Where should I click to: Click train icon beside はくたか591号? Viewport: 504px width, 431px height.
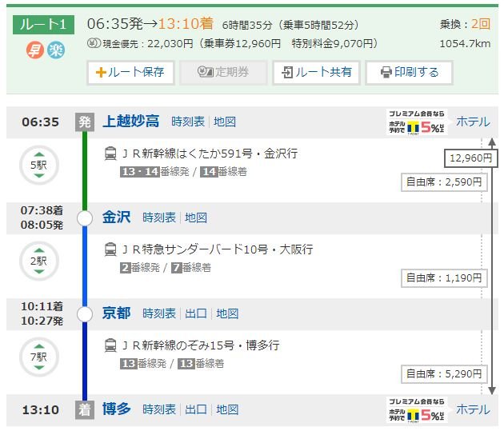[x=110, y=154]
